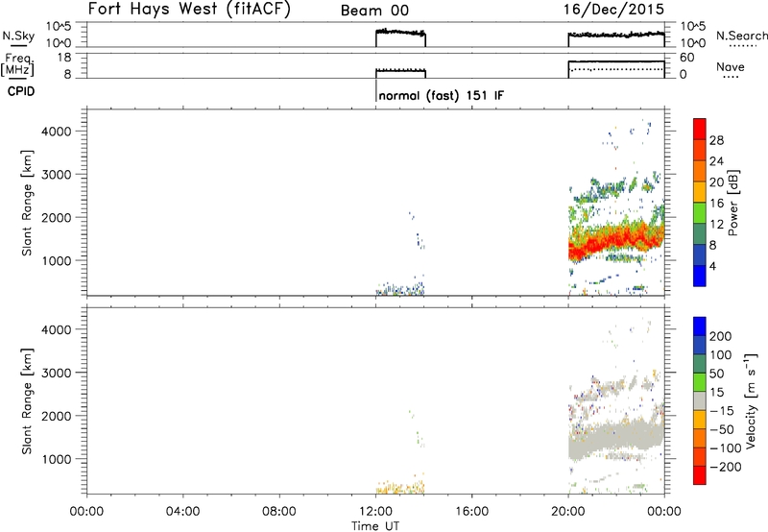
Task: Click the "Fort Hays West (fitACF)" title
Action: point(189,10)
